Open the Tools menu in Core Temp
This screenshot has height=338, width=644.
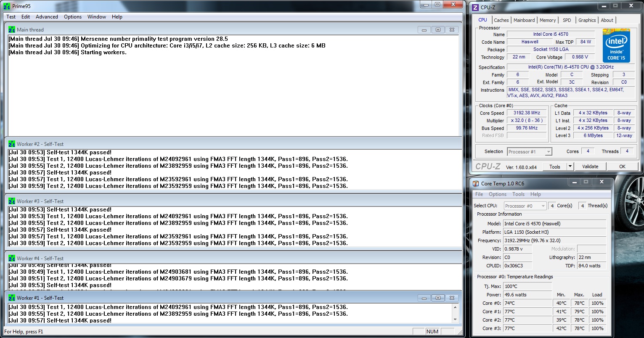pyautogui.click(x=518, y=194)
